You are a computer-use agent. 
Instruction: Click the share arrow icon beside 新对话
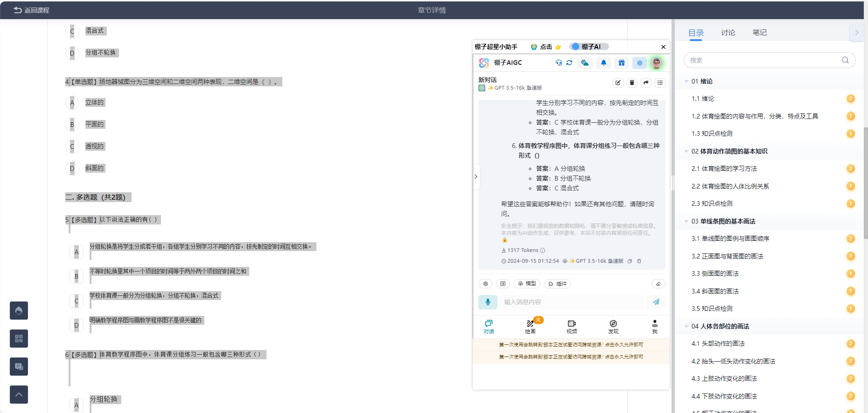pos(646,83)
